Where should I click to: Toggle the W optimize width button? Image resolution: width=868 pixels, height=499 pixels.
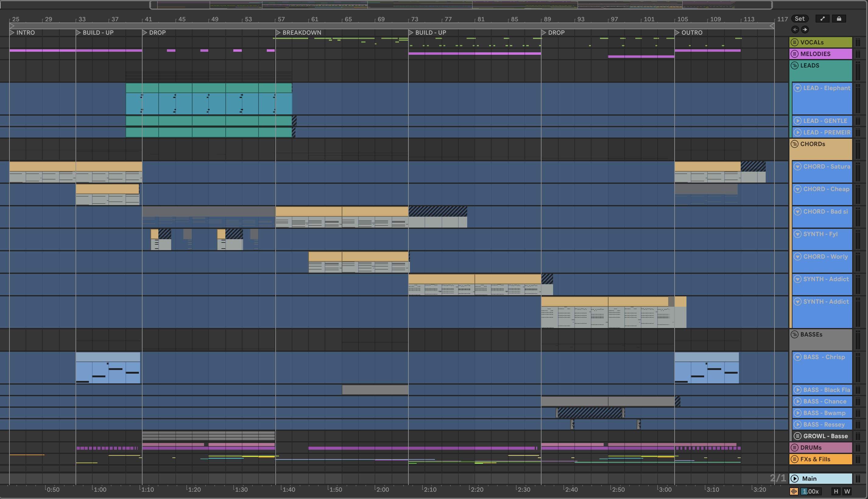847,491
